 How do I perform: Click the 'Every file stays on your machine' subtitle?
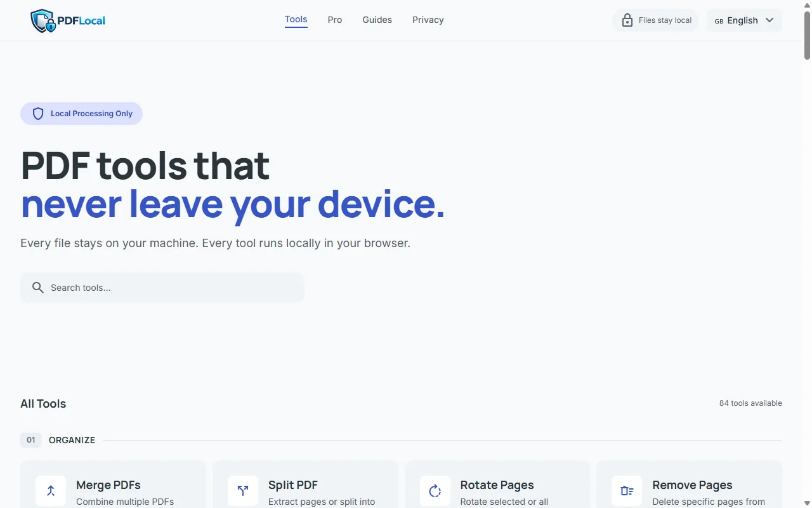tap(216, 243)
